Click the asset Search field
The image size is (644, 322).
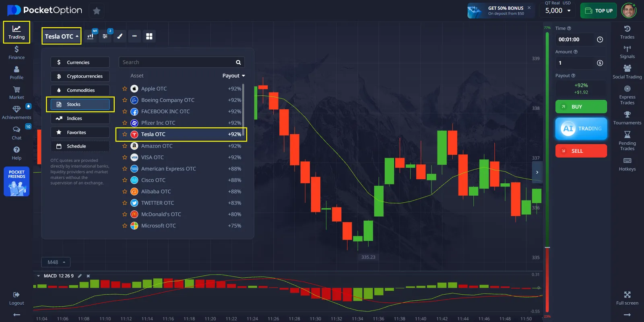(177, 62)
